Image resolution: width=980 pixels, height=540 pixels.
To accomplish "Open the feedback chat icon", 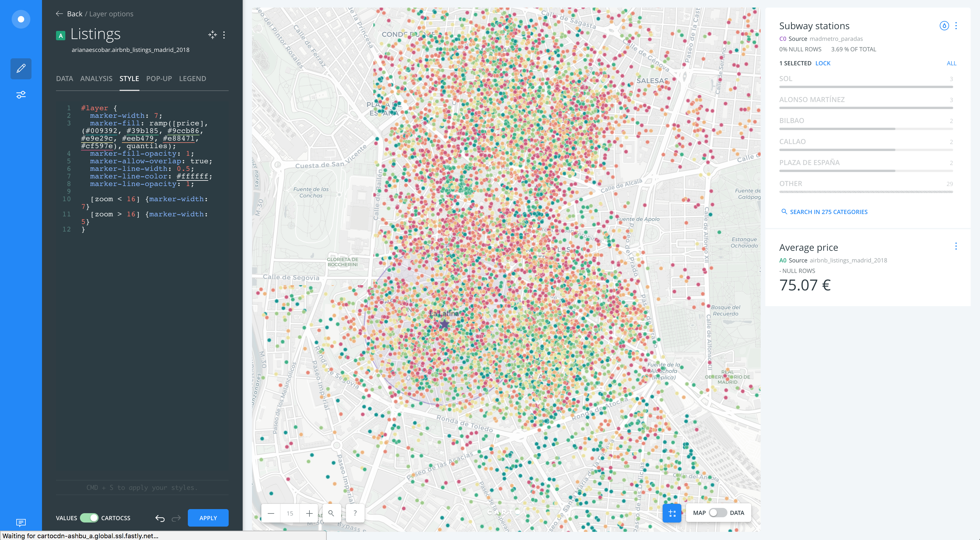I will coord(21,523).
